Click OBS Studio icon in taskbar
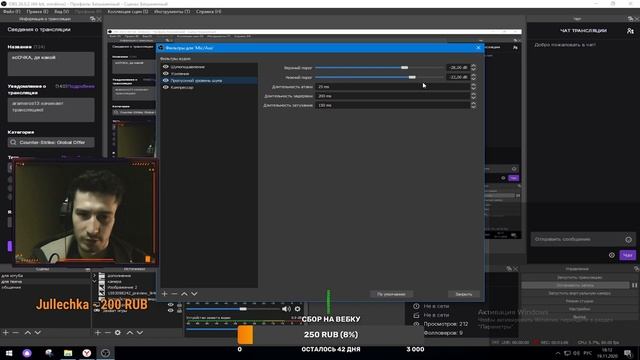640x360 pixels. point(105,353)
